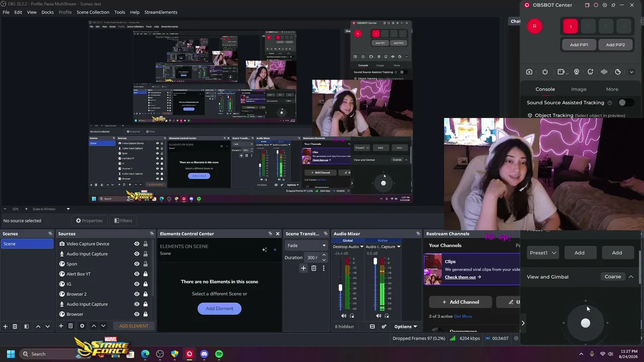Pin the OBSBOT Center window
Viewport: 644px width, 362px height.
pyautogui.click(x=613, y=5)
